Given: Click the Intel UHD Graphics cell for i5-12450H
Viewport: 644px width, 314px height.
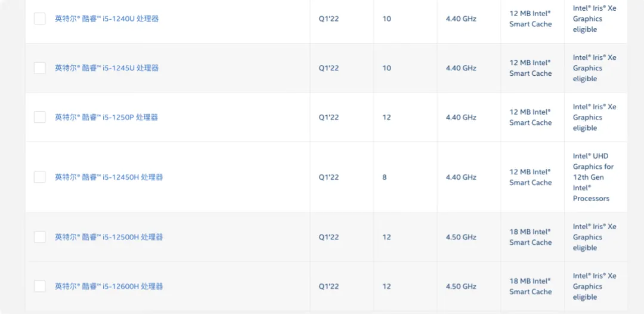Looking at the screenshot, I should pos(593,177).
